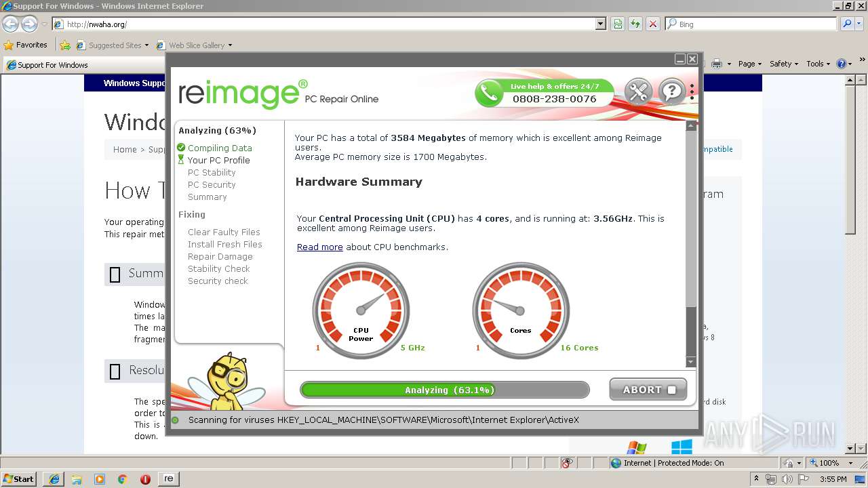The image size is (868, 488).
Task: Click the bee mascot with magnifier
Action: tap(229, 382)
